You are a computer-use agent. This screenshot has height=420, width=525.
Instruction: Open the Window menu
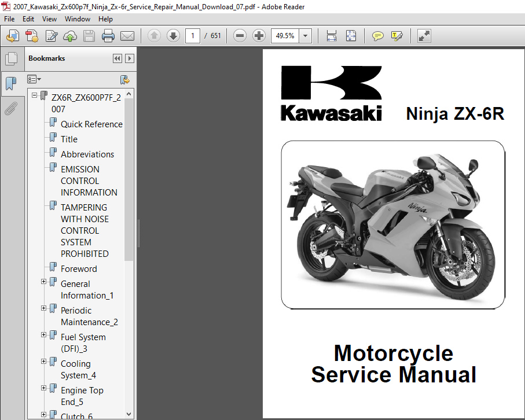[78, 19]
